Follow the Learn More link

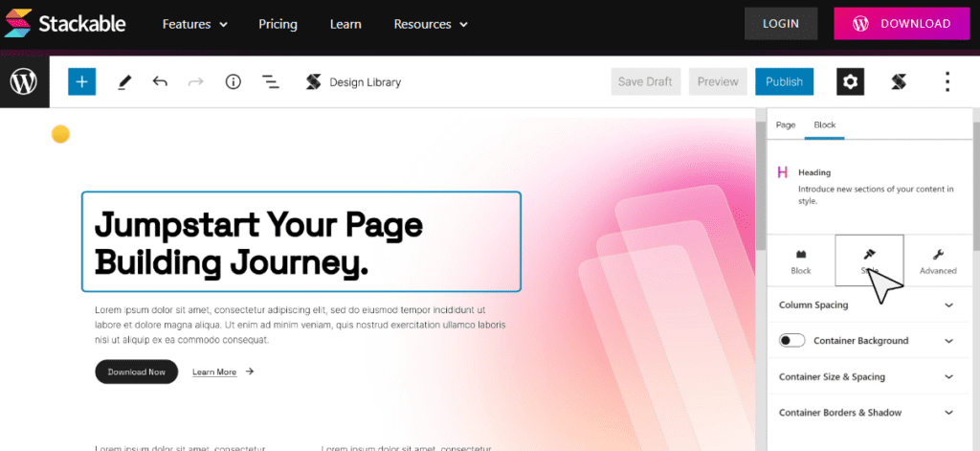214,372
